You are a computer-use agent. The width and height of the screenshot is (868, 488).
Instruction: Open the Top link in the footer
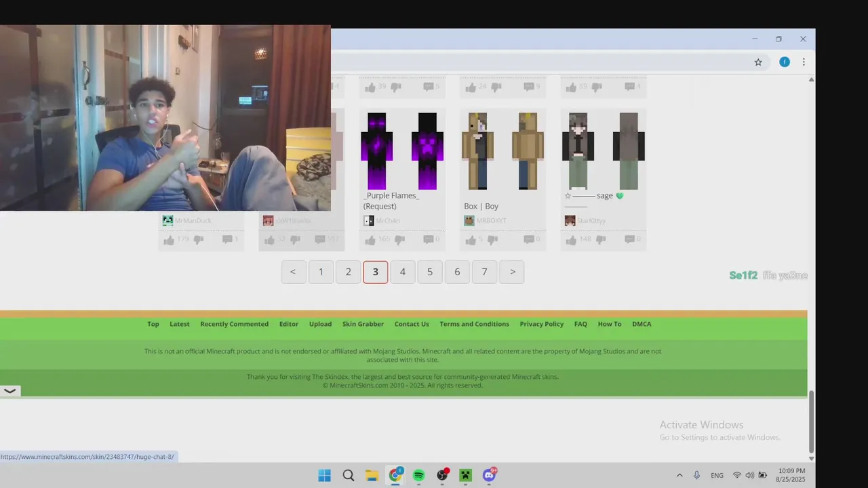pos(153,324)
